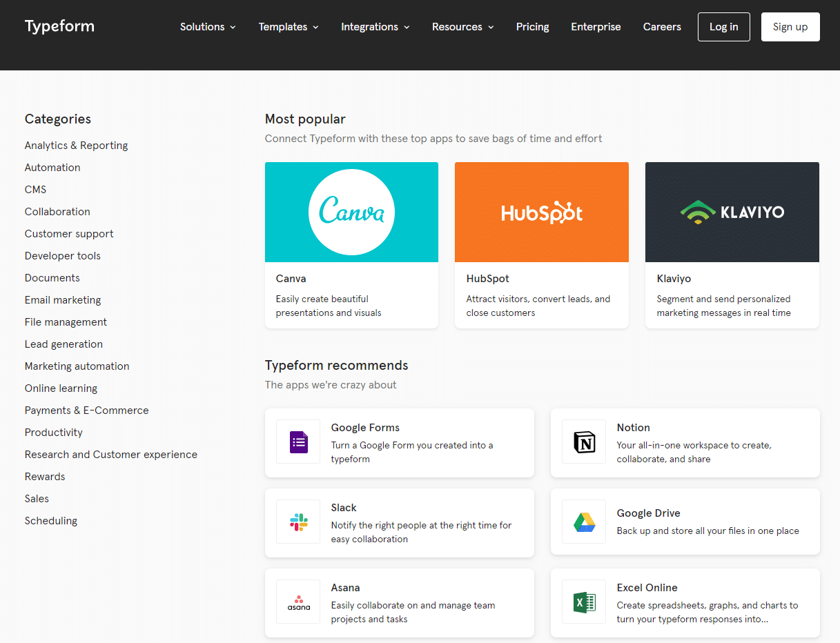Click the Notion title text
Screen dimensions: 840x643
(634, 428)
